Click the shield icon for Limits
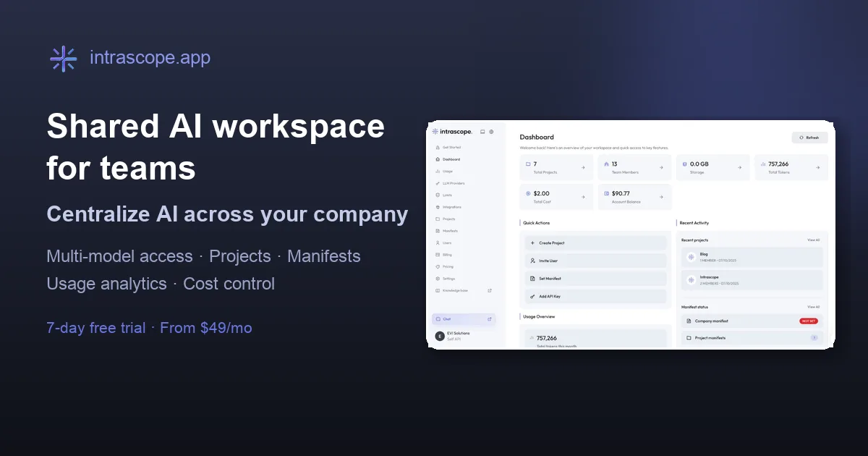The width and height of the screenshot is (868, 456). coord(438,195)
